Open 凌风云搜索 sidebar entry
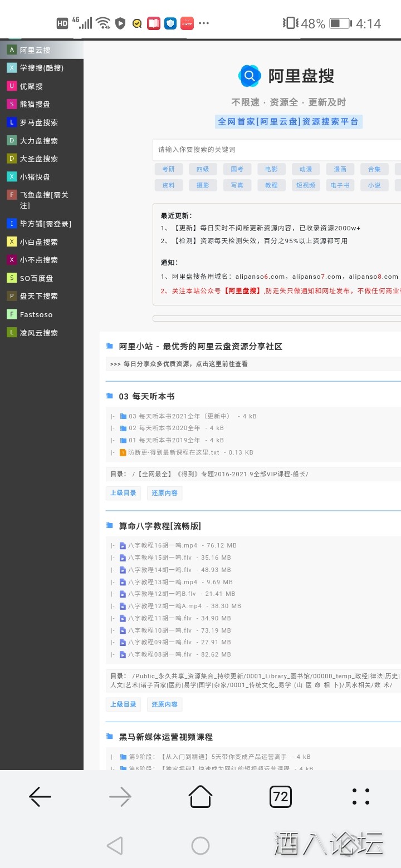401x868 pixels. click(x=42, y=333)
